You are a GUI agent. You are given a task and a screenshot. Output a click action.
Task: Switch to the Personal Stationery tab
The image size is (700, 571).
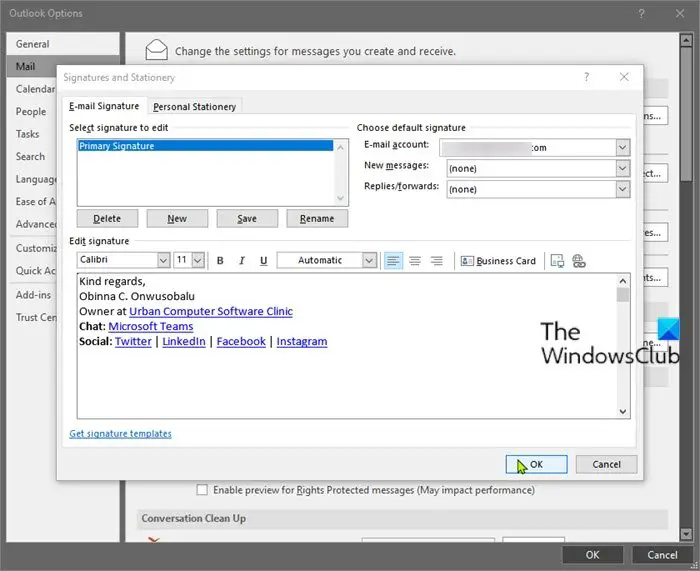[x=195, y=107]
